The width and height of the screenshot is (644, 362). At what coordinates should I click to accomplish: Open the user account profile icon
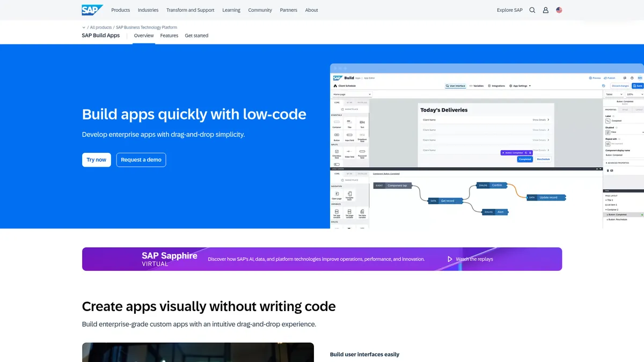tap(546, 10)
